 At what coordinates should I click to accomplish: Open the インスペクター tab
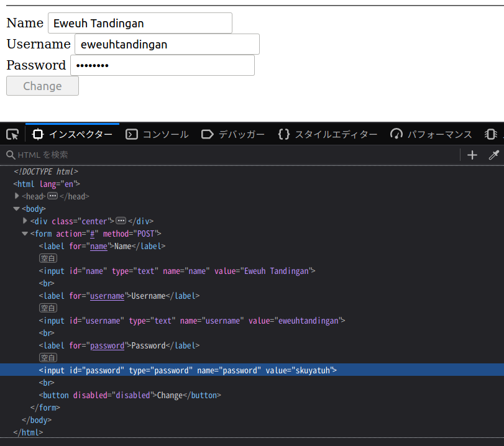[72, 134]
